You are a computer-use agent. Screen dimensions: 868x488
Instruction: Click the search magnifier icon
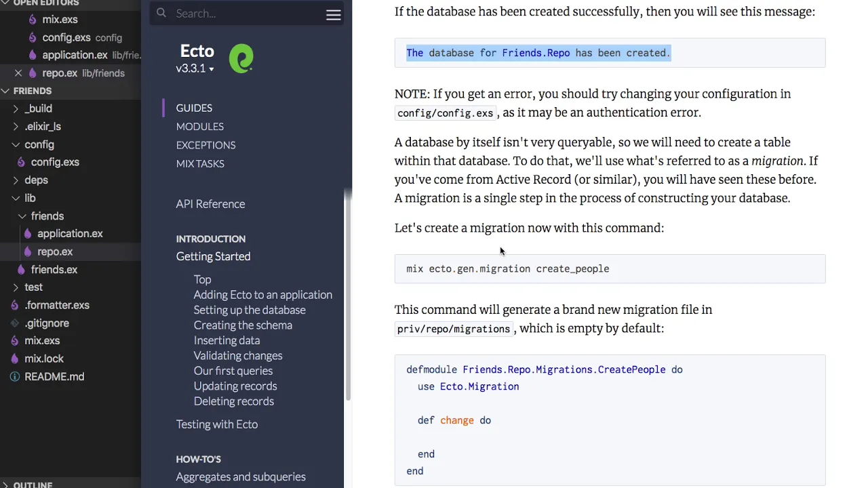pyautogui.click(x=161, y=13)
